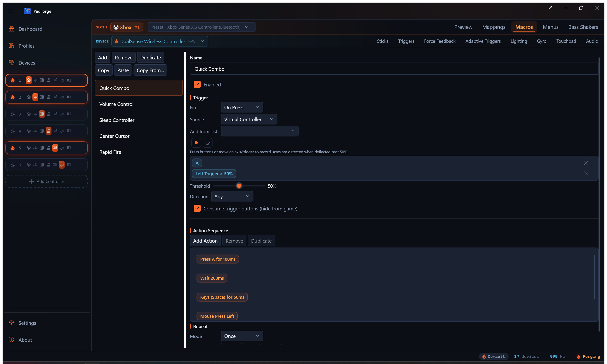Select music/MIDI type for slot 4

(x=62, y=131)
